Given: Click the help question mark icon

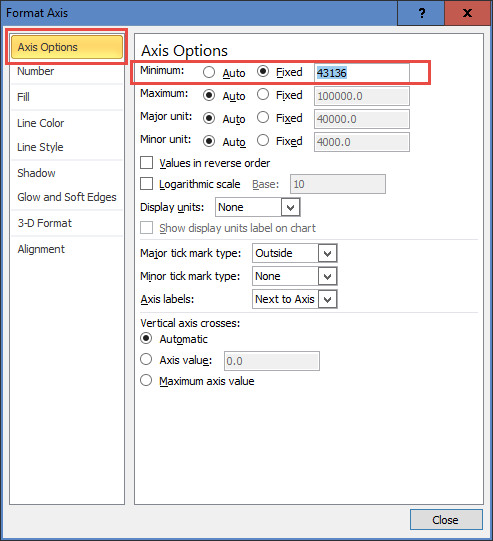Looking at the screenshot, I should pyautogui.click(x=421, y=13).
